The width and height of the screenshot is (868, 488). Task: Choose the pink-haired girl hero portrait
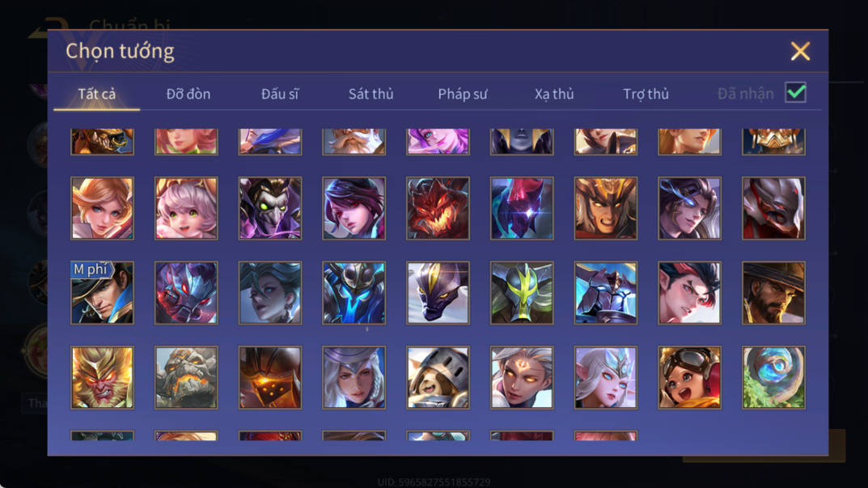[x=186, y=208]
